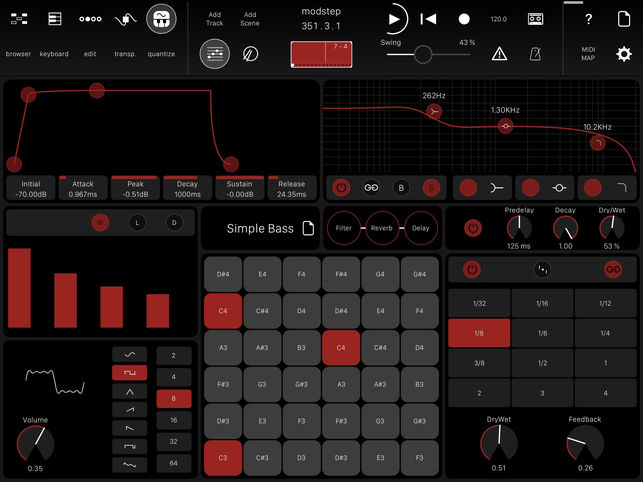Select the 10.2KHz EQ node

[597, 143]
